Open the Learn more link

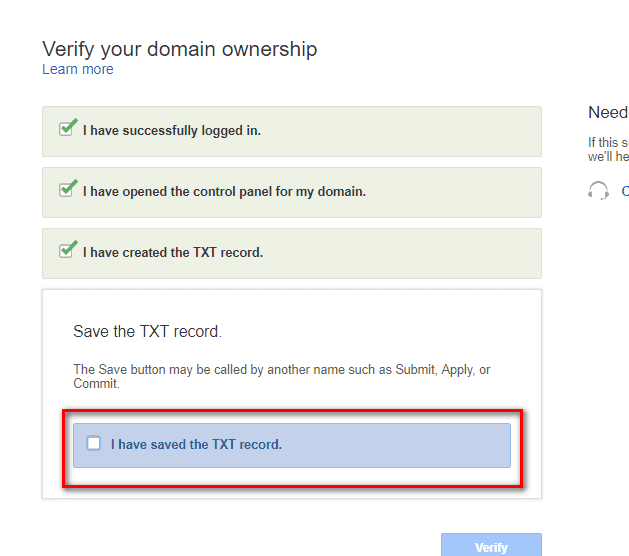(x=78, y=69)
